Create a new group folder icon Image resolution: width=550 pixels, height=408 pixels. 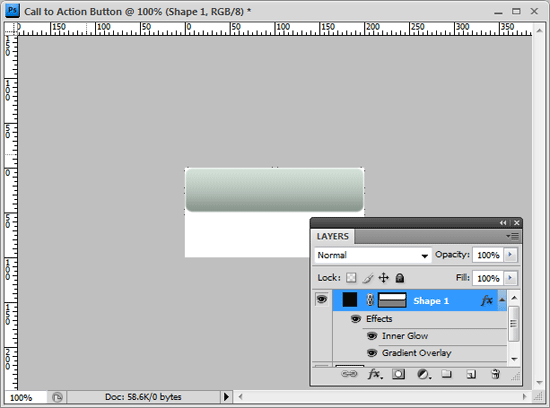point(446,374)
